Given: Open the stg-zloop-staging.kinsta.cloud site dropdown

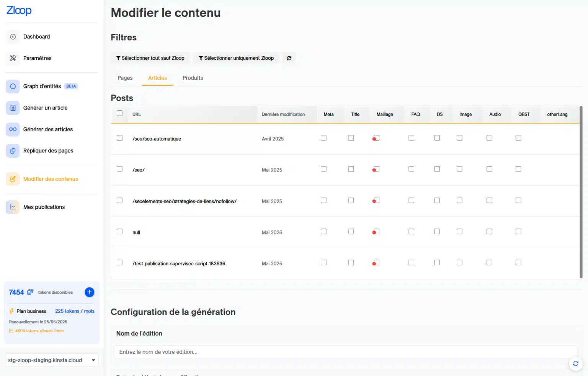Looking at the screenshot, I should [x=52, y=360].
